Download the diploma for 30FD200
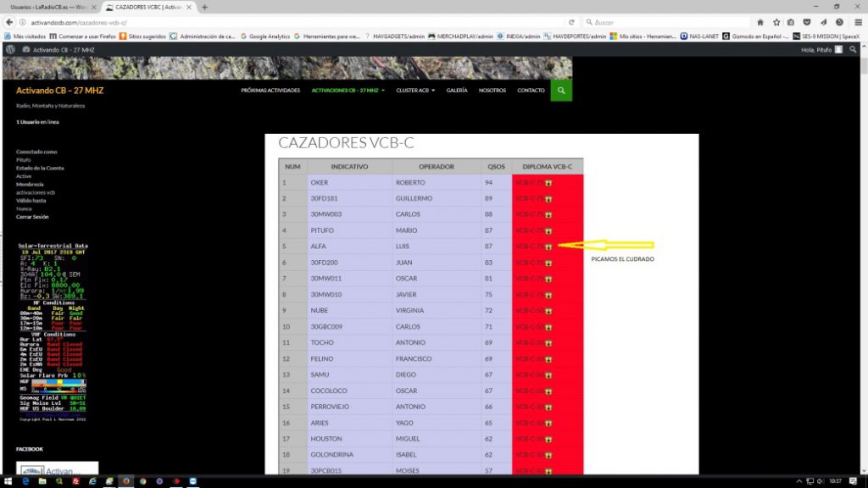This screenshot has height=488, width=868. pyautogui.click(x=548, y=263)
